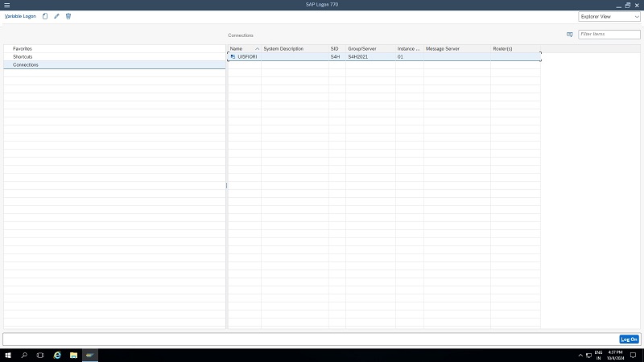644x362 pixels.
Task: Click the Router(s) column header
Action: point(515,48)
